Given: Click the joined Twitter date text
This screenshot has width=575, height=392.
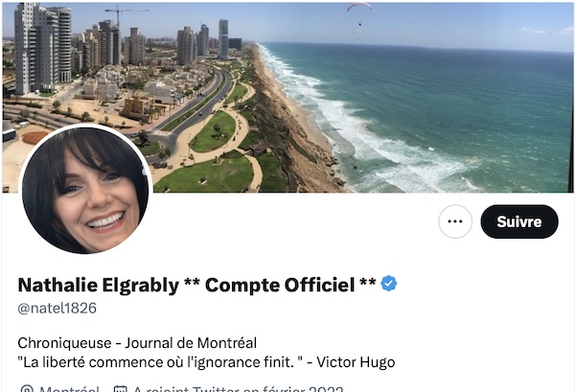Looking at the screenshot, I should [x=239, y=389].
